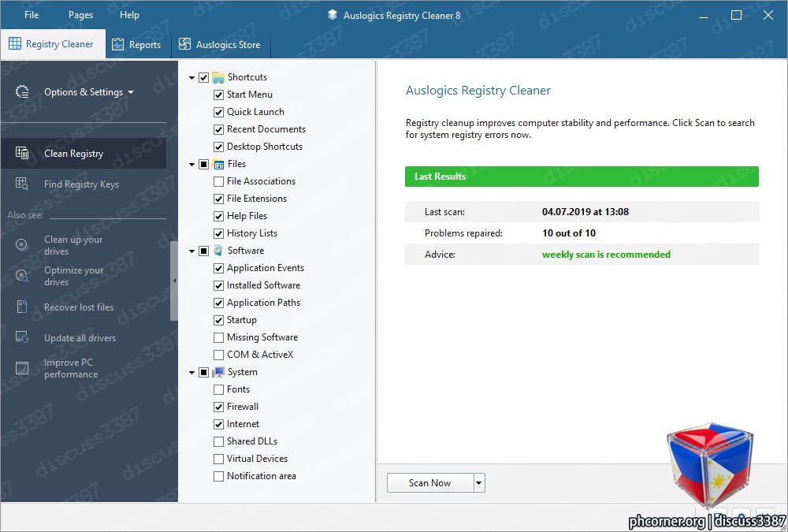The height and width of the screenshot is (532, 788).
Task: Uncheck the Installed Software checkbox
Action: (218, 285)
